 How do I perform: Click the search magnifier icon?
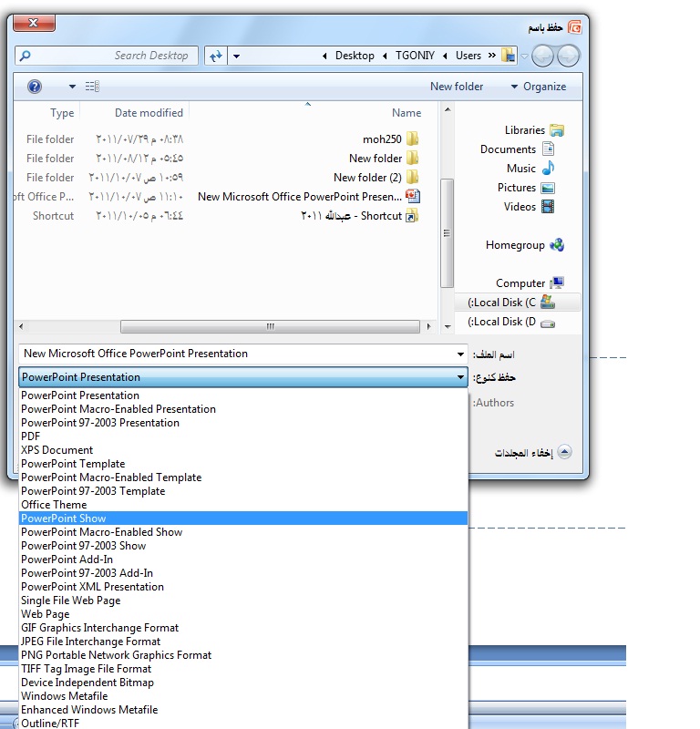26,56
